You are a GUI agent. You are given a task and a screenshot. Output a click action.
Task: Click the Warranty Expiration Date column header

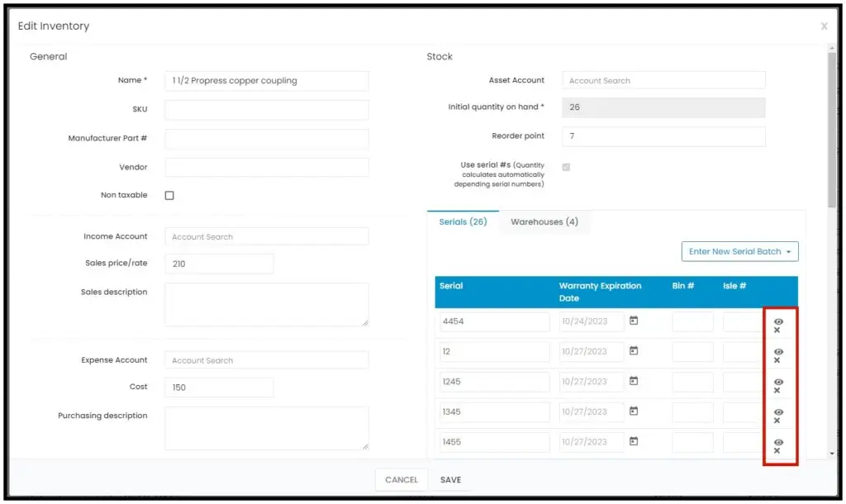600,292
